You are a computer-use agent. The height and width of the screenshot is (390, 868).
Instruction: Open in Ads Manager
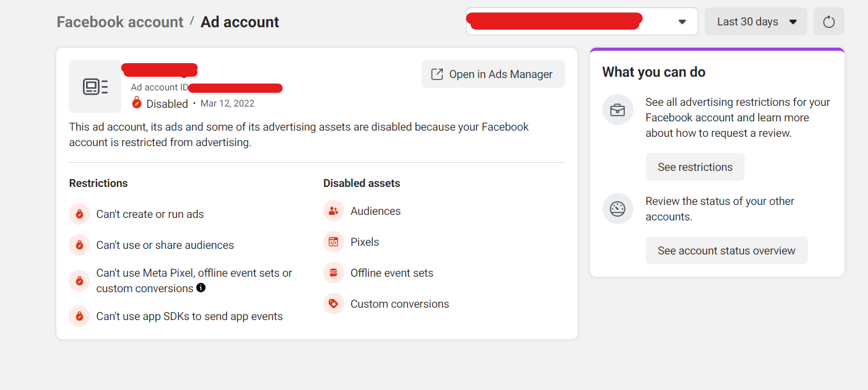pos(493,74)
